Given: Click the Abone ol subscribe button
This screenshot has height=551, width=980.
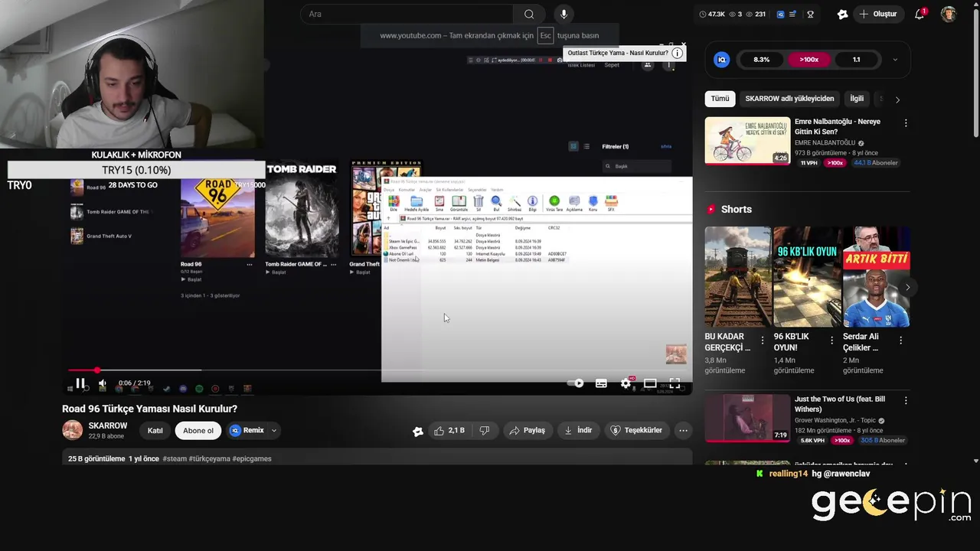Looking at the screenshot, I should (x=198, y=431).
